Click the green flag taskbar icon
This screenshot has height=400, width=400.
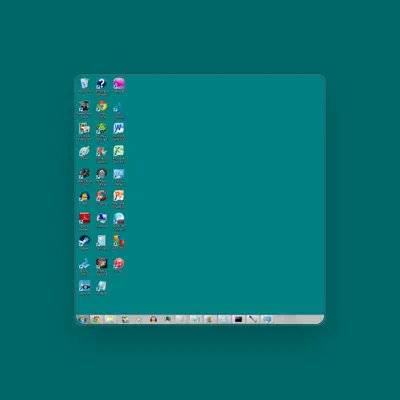[168, 319]
